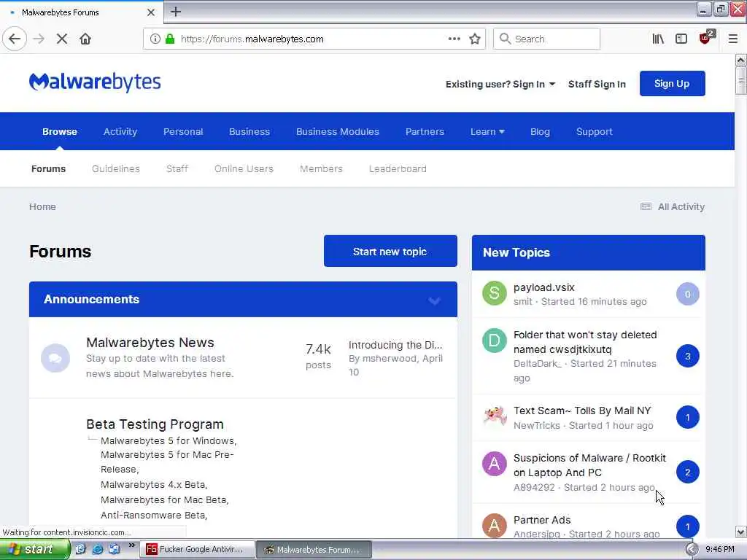Image resolution: width=747 pixels, height=560 pixels.
Task: Click the page scrollbar down arrow
Action: click(740, 532)
